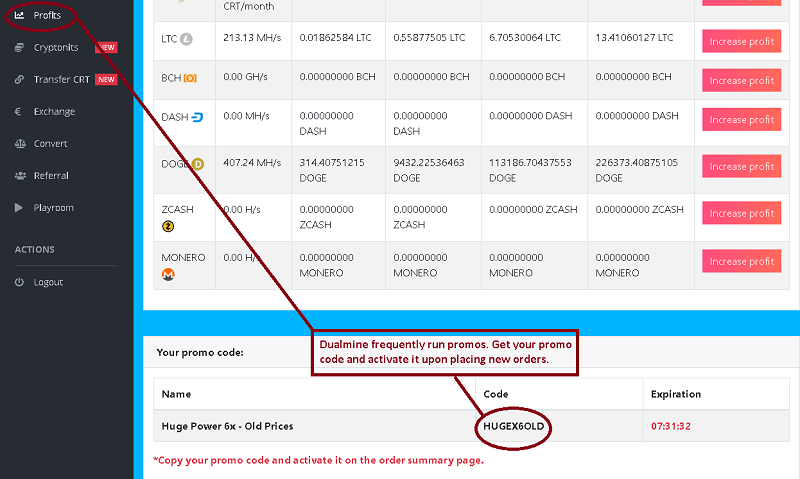
Task: Click the Litecoin logo next to LTC
Action: 186,39
